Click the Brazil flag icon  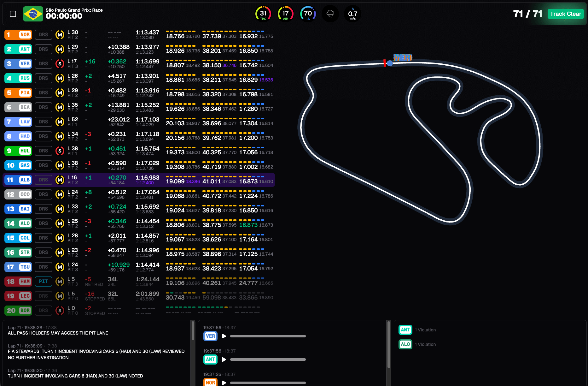[x=33, y=14]
